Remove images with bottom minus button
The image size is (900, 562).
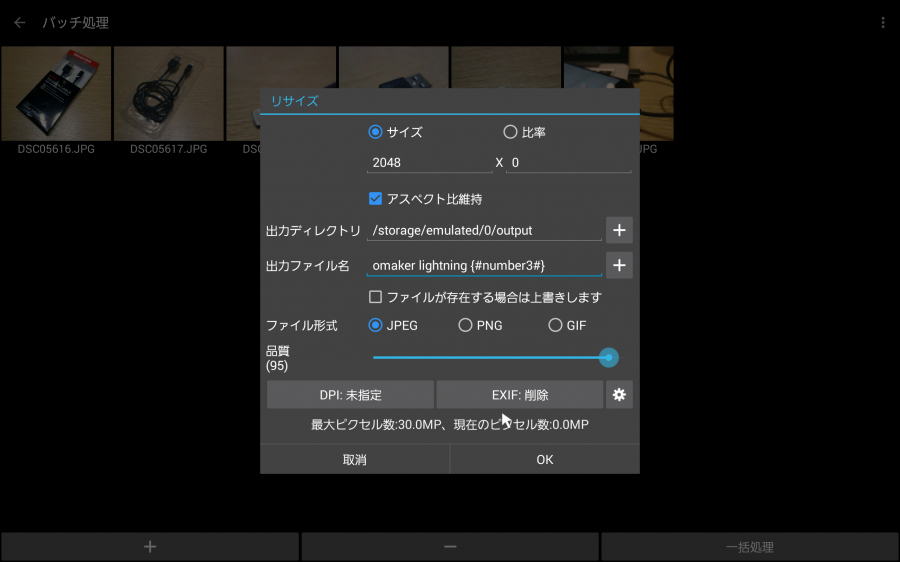[450, 547]
